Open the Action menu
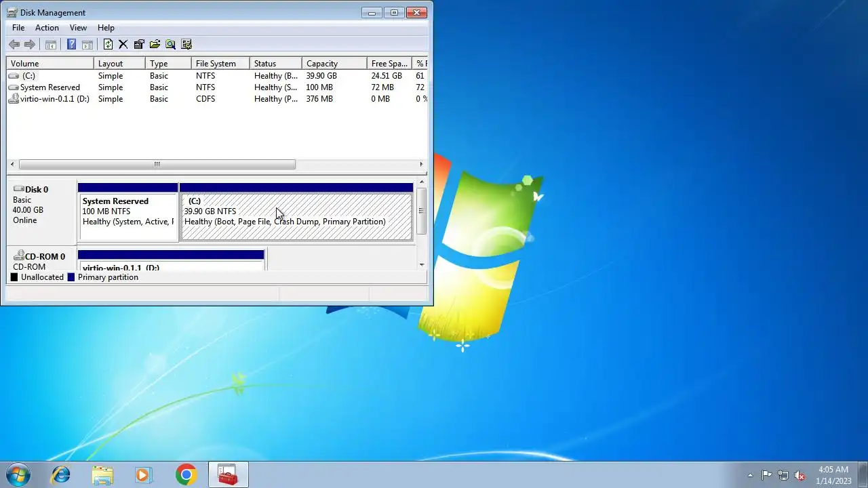Screen dimensions: 868x488 [47, 28]
